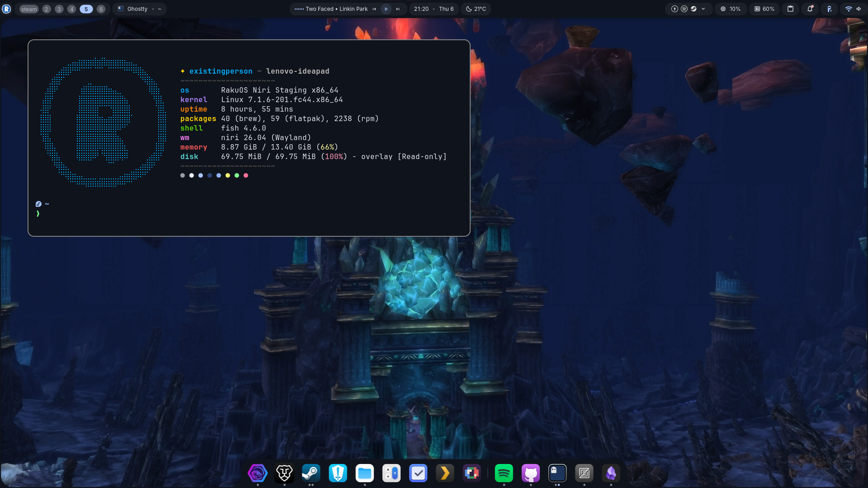Click the hostname lenovo-ideapad in terminal
The height and width of the screenshot is (488, 868).
pos(297,71)
